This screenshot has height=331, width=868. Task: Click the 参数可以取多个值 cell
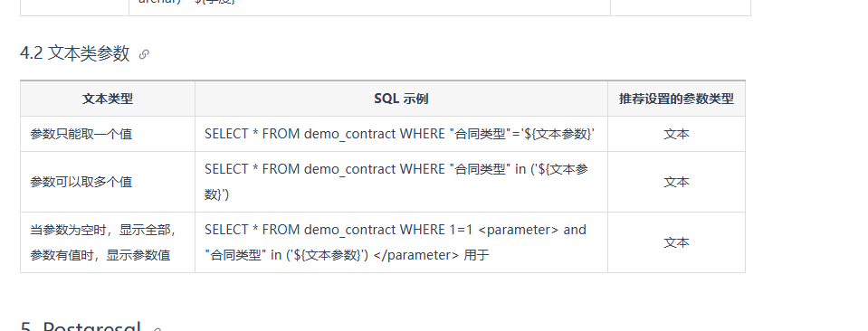(x=81, y=182)
